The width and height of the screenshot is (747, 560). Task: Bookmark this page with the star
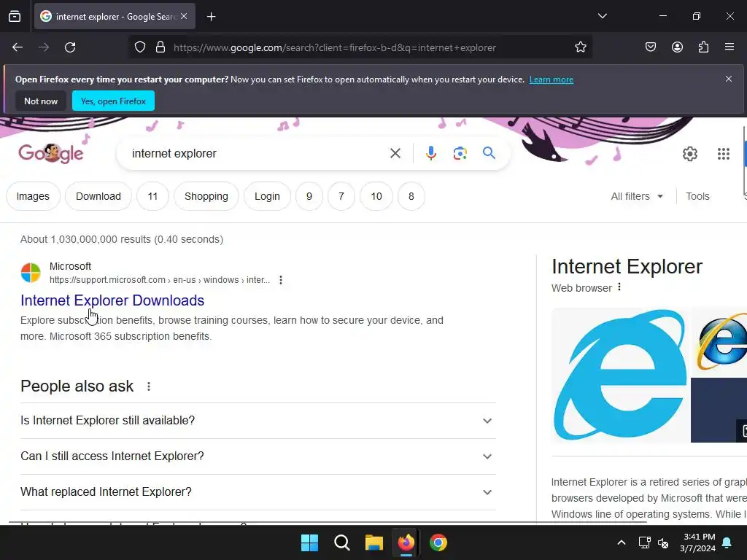tap(580, 47)
